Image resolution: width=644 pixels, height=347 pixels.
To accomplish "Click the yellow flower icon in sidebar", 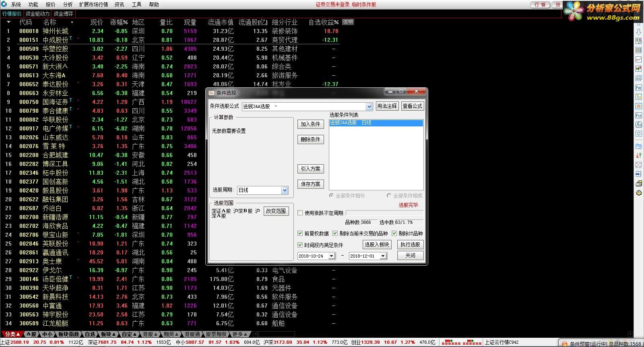I will pyautogui.click(x=638, y=193).
